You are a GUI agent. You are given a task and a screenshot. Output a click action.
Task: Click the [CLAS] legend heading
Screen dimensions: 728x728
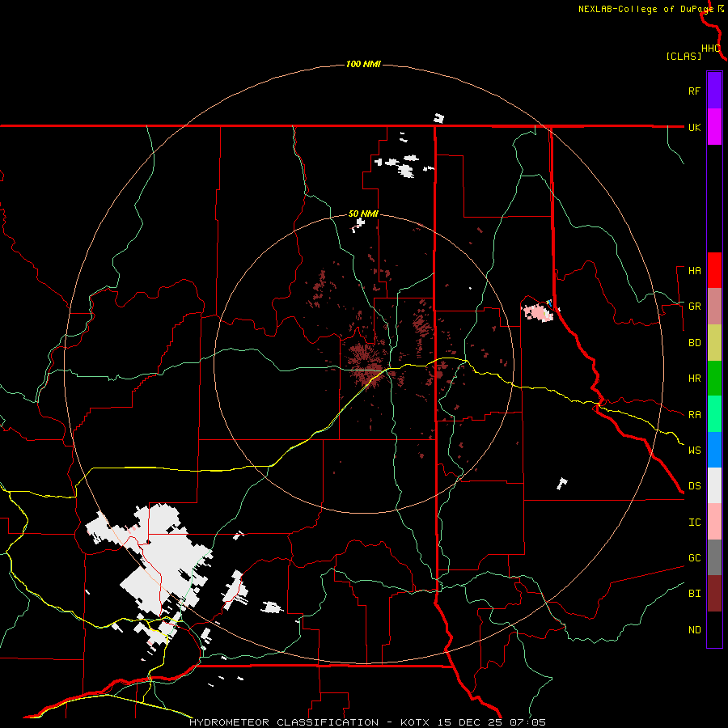pyautogui.click(x=684, y=56)
